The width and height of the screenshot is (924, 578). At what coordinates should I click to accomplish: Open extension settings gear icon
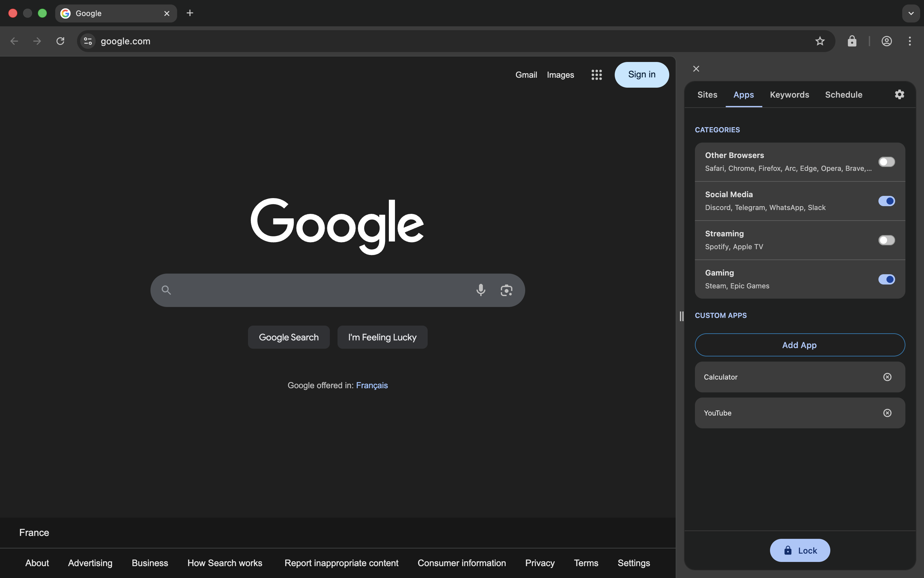(x=900, y=94)
